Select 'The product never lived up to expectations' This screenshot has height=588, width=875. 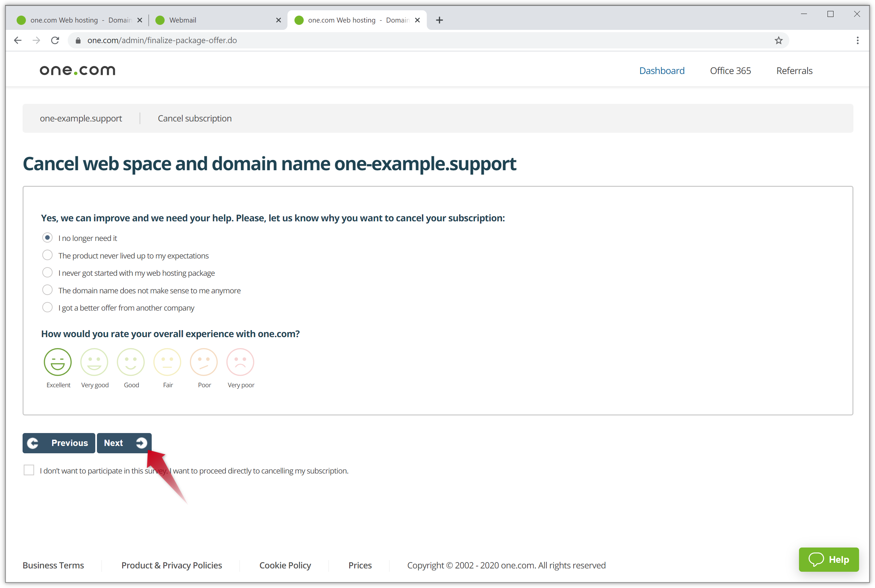pos(47,255)
